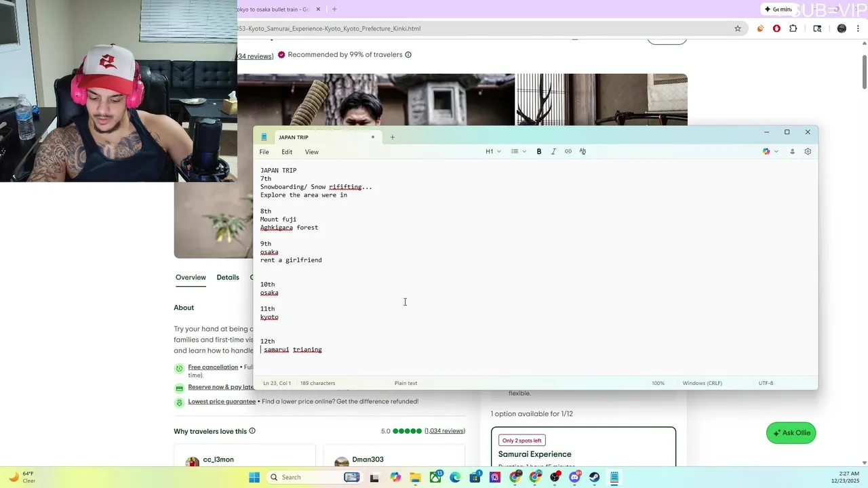The height and width of the screenshot is (488, 868).
Task: Click the info icon beside Recommended by 99%
Action: tap(408, 55)
